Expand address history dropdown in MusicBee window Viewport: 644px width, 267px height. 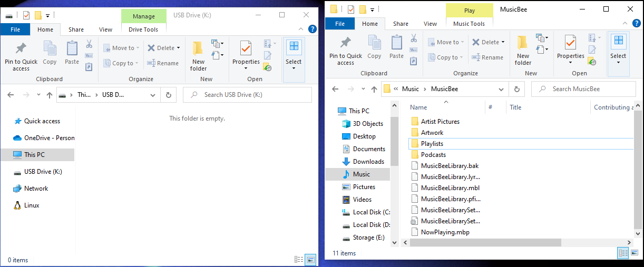[502, 89]
